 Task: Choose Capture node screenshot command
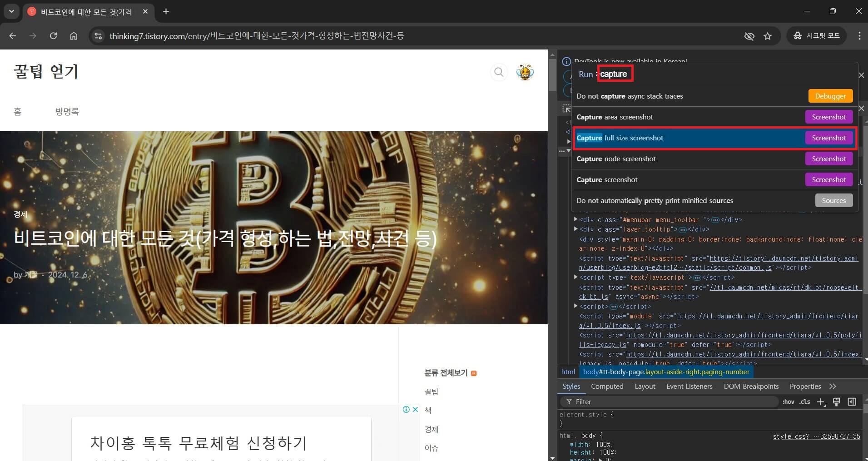714,159
